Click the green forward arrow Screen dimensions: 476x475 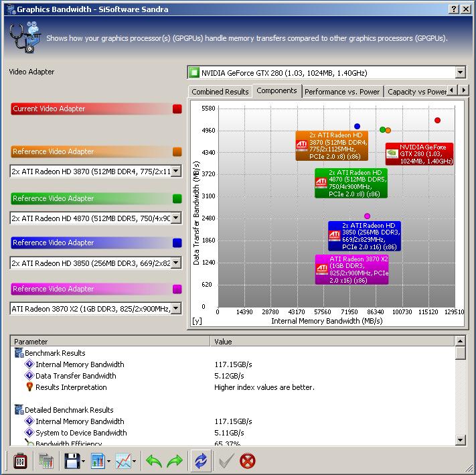(175, 461)
